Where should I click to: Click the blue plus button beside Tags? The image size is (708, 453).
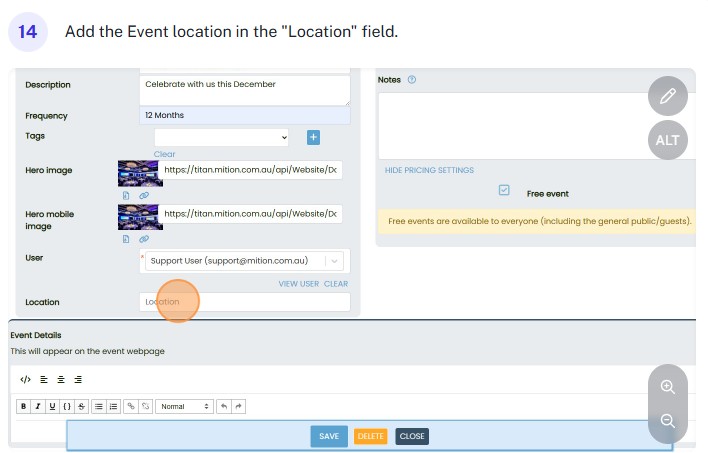click(313, 137)
